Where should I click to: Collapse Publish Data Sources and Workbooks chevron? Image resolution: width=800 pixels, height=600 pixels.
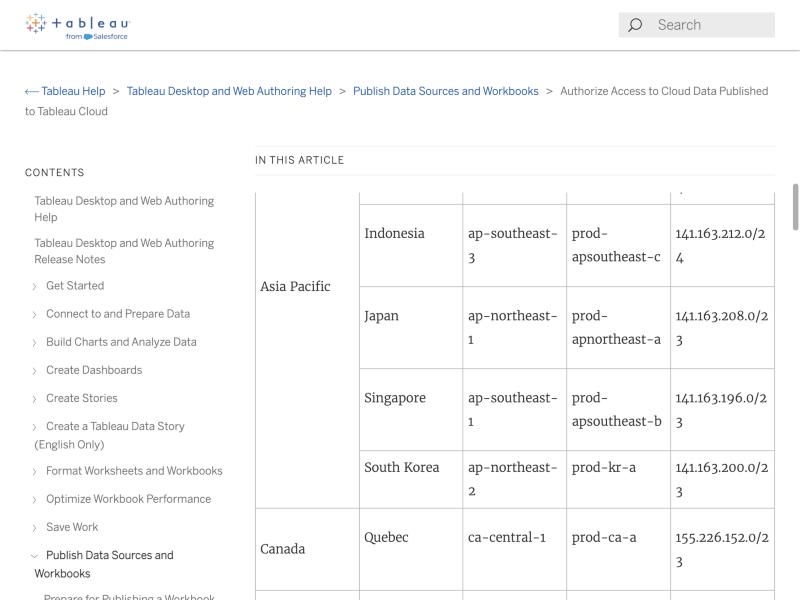pyautogui.click(x=35, y=556)
